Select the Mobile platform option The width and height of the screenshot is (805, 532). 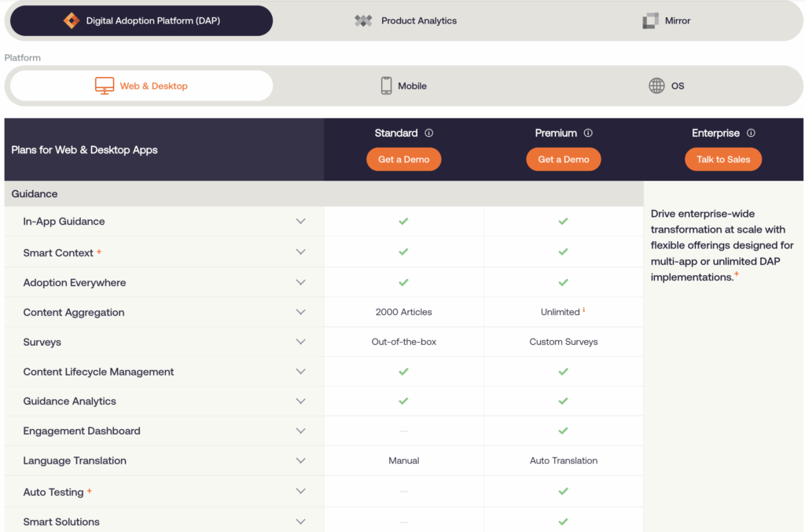coord(403,85)
